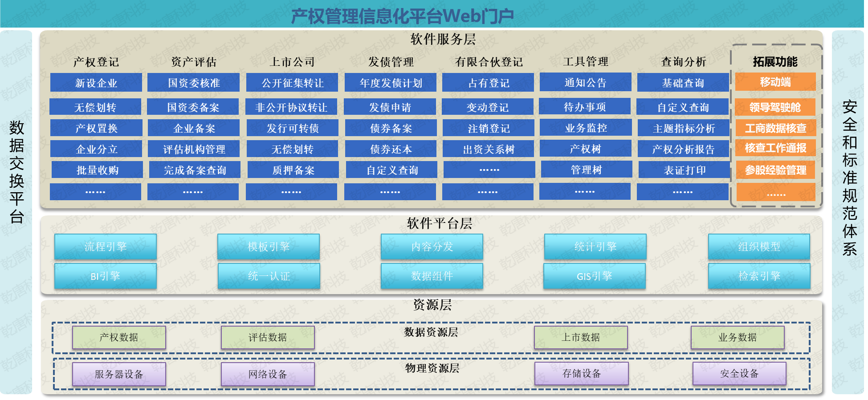The image size is (868, 400).
Task: Select the 数据组件 platform box
Action: pyautogui.click(x=432, y=276)
